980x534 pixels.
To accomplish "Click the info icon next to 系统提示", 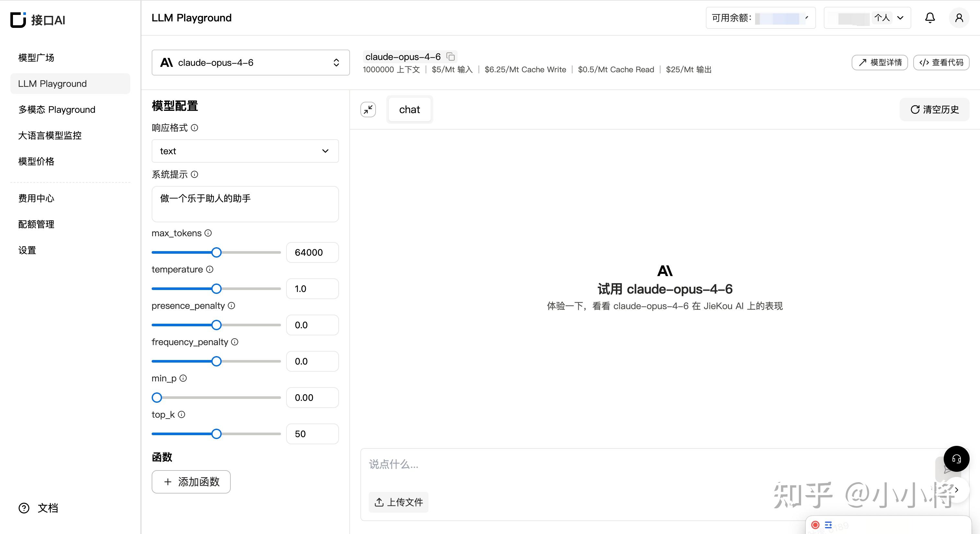I will pyautogui.click(x=194, y=174).
